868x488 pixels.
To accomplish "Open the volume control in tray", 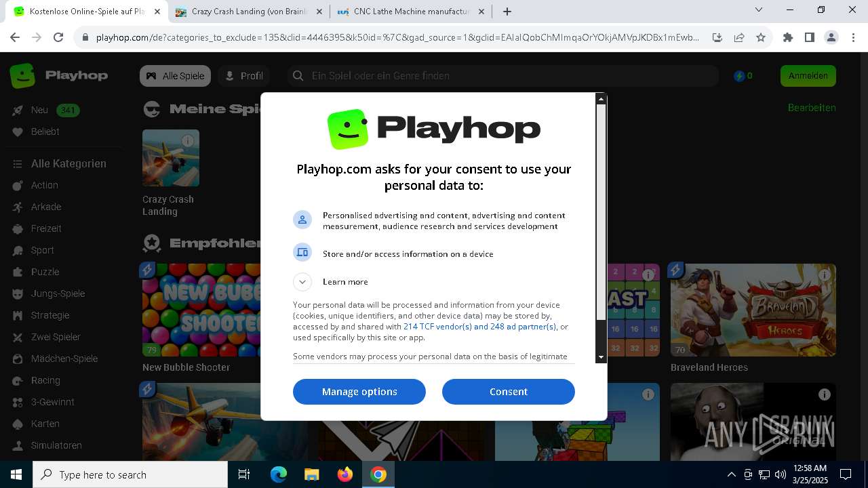I will (x=781, y=474).
